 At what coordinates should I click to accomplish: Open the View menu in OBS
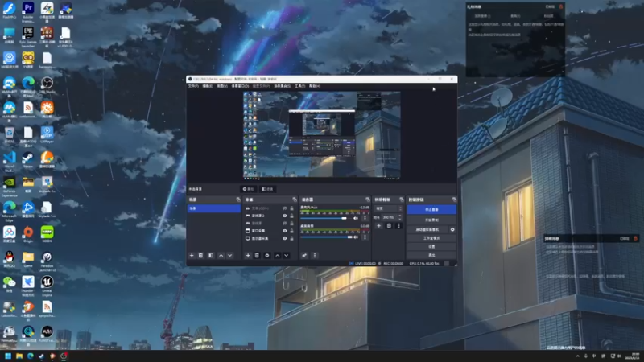click(x=222, y=86)
